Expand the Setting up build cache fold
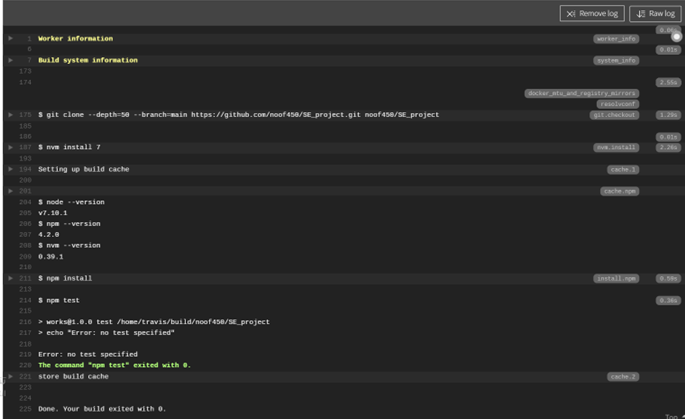 click(x=10, y=169)
